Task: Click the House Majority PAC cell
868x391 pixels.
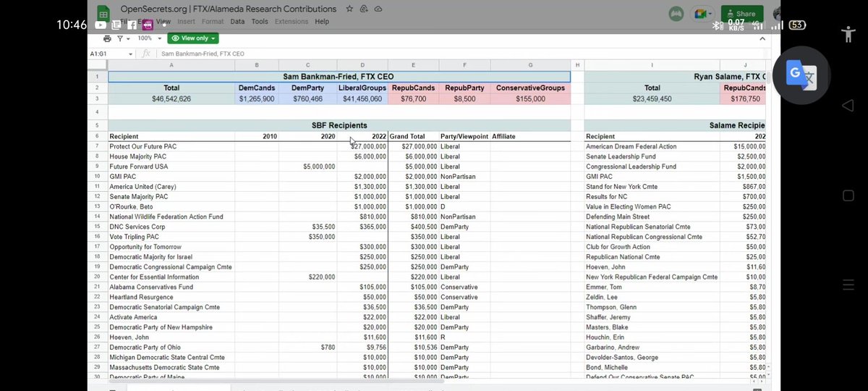Action: point(171,156)
